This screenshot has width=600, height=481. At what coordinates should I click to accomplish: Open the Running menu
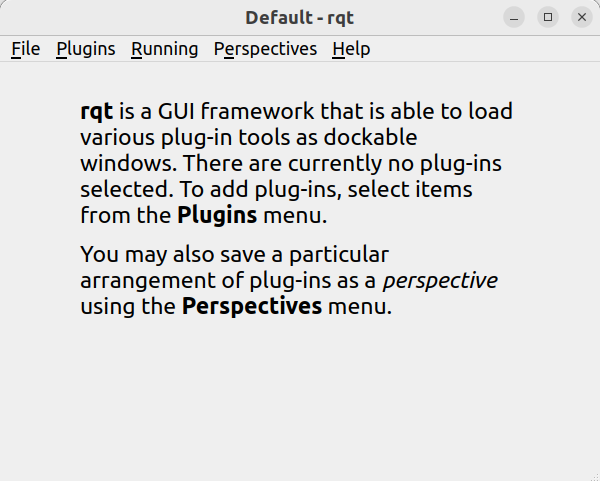tap(165, 49)
